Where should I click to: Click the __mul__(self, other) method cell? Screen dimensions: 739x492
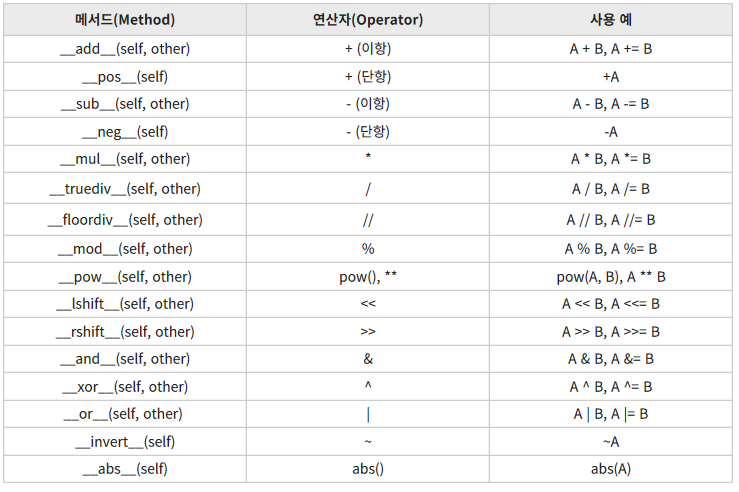click(x=125, y=159)
